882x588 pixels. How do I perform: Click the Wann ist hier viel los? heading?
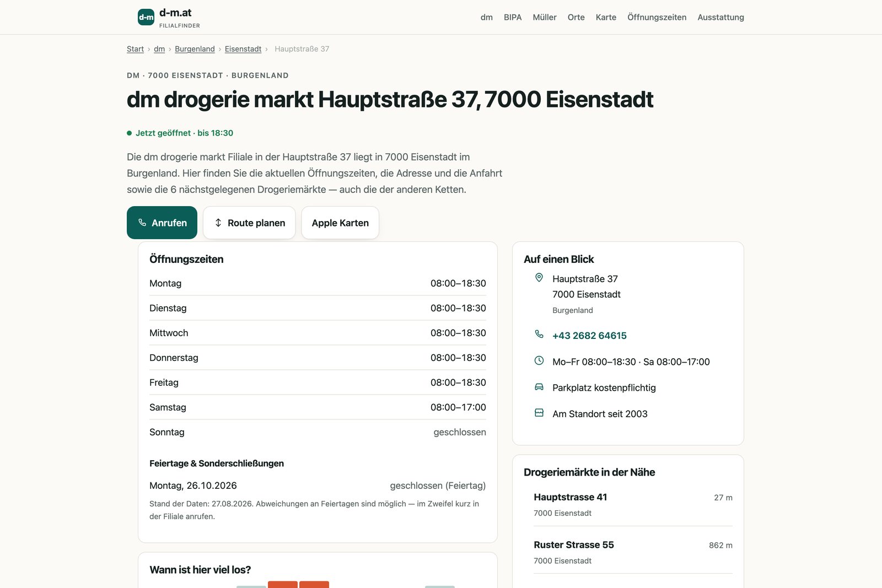(x=200, y=570)
